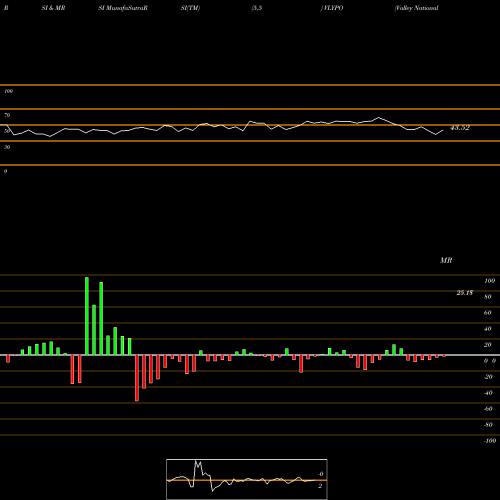The width and height of the screenshot is (500, 500).
Task: Click the MR axis label 60
Action: pyautogui.click(x=488, y=313)
